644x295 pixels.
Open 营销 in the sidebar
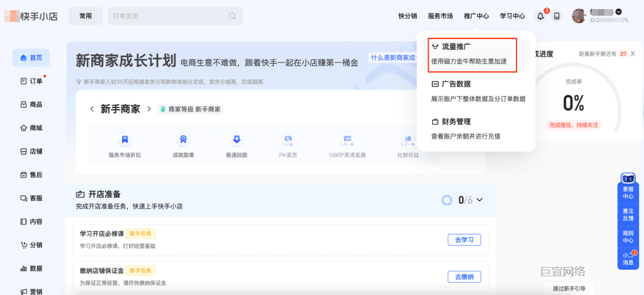coord(31,291)
